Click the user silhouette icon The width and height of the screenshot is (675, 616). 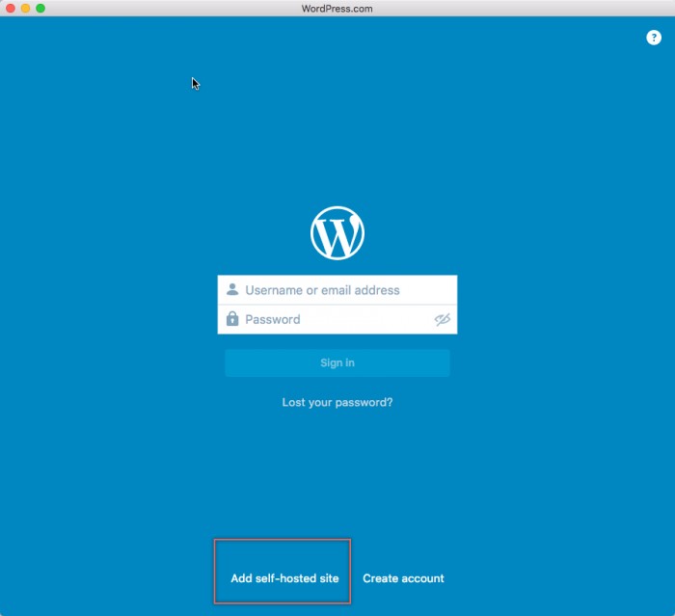pyautogui.click(x=232, y=289)
